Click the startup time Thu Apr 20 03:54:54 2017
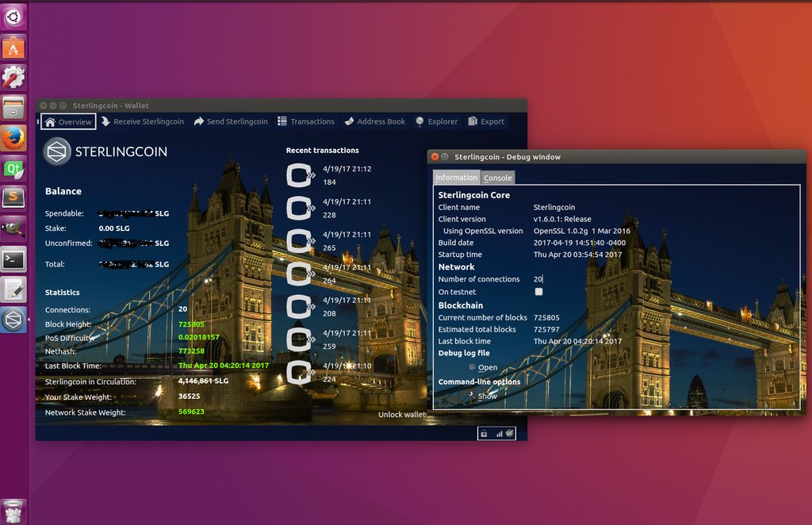 click(577, 255)
